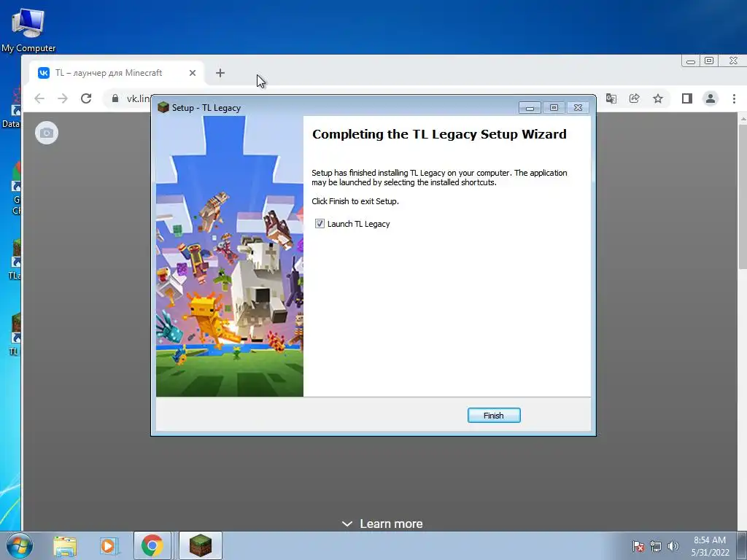The image size is (747, 560).
Task: Click the network tray icon
Action: [x=656, y=546]
